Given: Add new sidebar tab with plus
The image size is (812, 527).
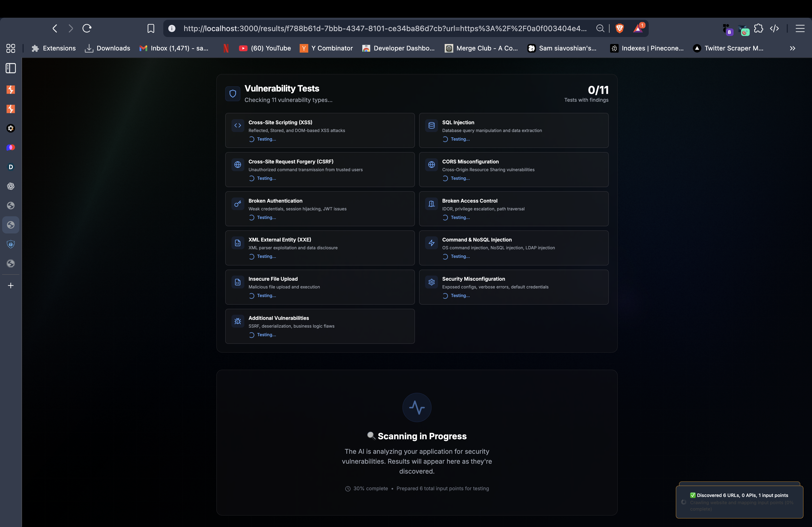Looking at the screenshot, I should [x=10, y=286].
